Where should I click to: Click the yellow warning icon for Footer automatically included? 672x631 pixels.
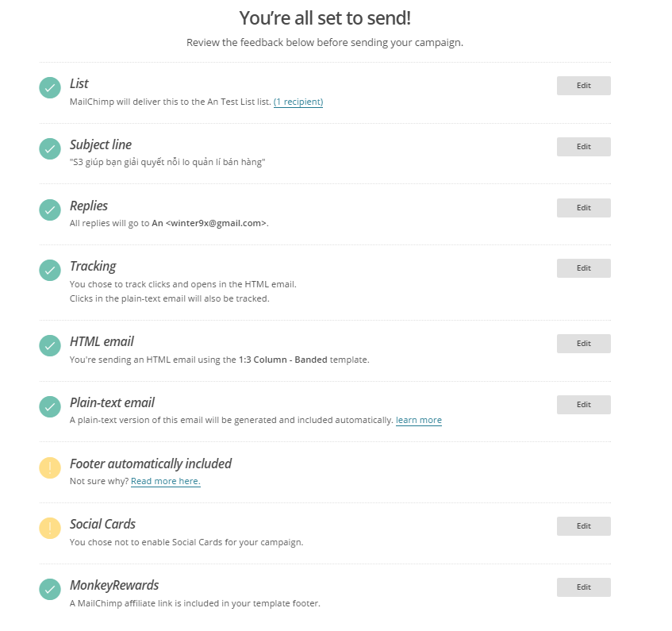(50, 467)
